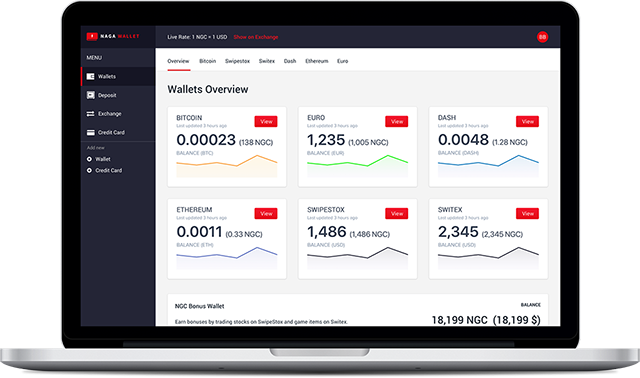This screenshot has width=640, height=378.
Task: Follow the Show on Exchange link
Action: point(256,37)
